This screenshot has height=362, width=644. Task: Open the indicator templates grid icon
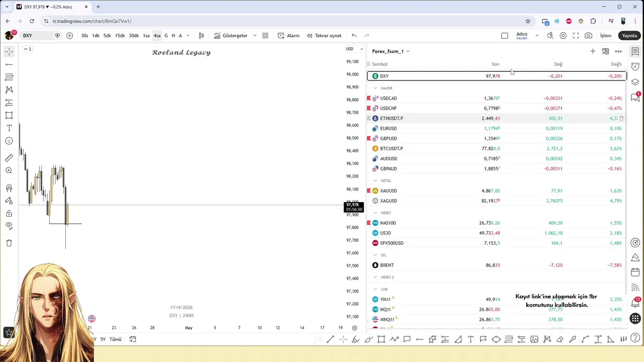265,36
